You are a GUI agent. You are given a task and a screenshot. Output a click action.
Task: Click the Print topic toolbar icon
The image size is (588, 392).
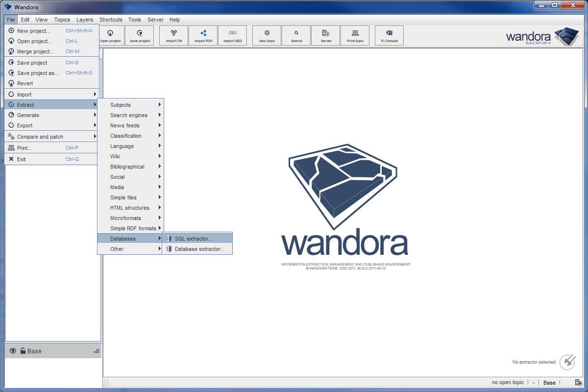point(355,35)
